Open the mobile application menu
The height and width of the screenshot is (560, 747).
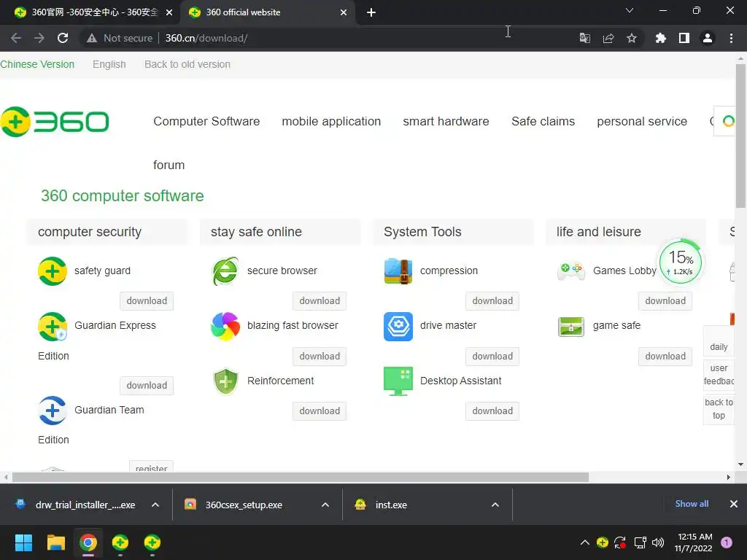click(331, 122)
